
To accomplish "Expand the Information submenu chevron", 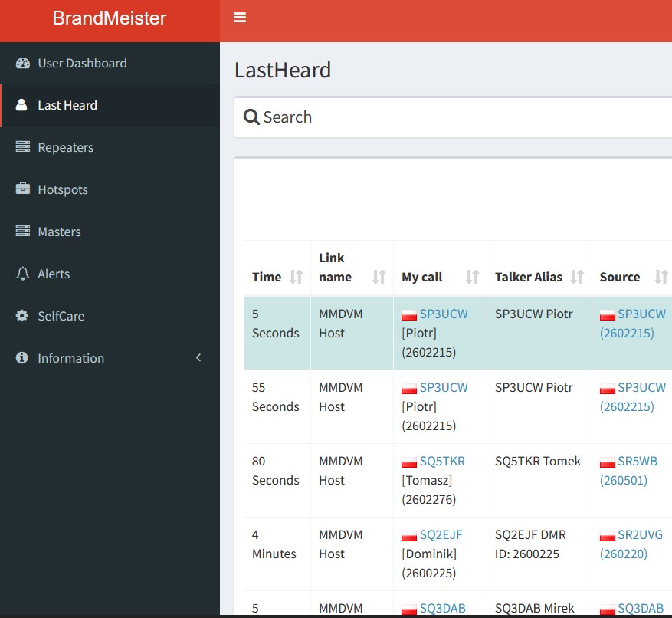I will click(198, 358).
